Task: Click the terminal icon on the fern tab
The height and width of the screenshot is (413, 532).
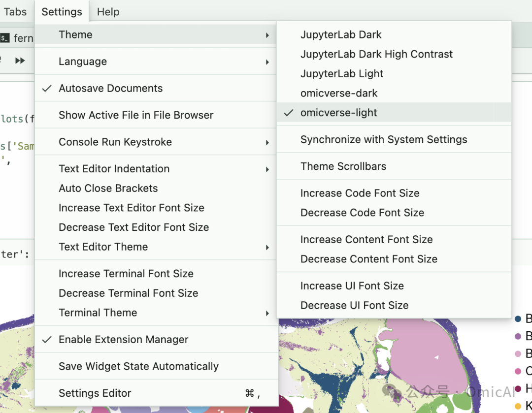Action: [x=4, y=38]
